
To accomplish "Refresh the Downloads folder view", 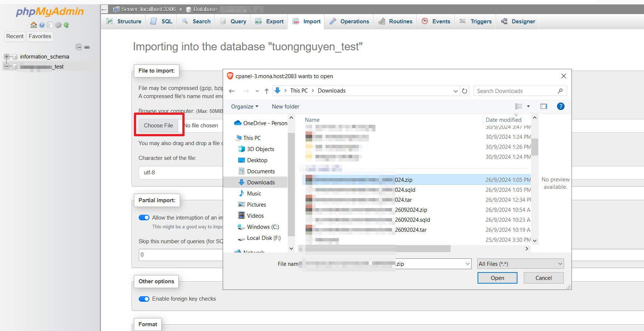I will click(465, 91).
